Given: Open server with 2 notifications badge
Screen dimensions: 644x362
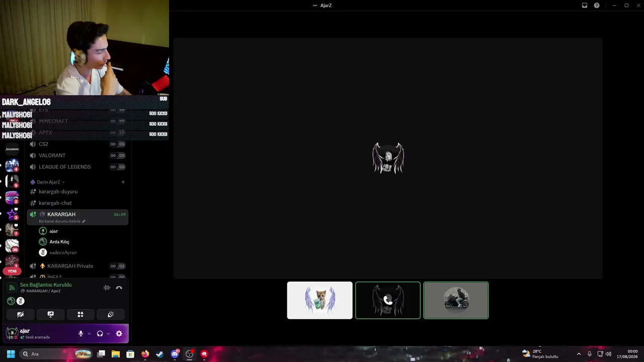Looking at the screenshot, I should pyautogui.click(x=12, y=198).
